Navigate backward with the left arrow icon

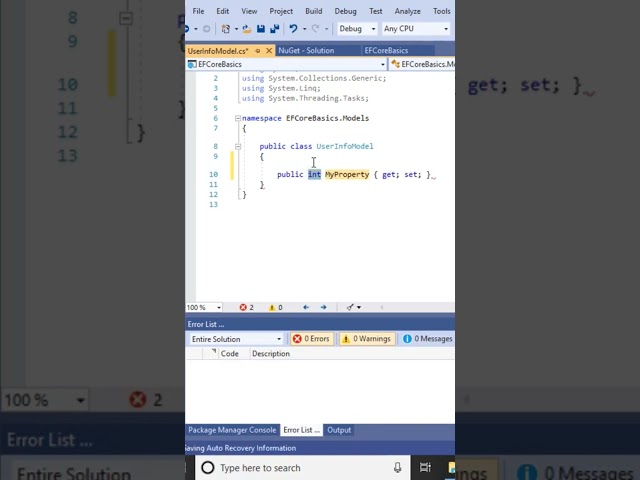306,307
